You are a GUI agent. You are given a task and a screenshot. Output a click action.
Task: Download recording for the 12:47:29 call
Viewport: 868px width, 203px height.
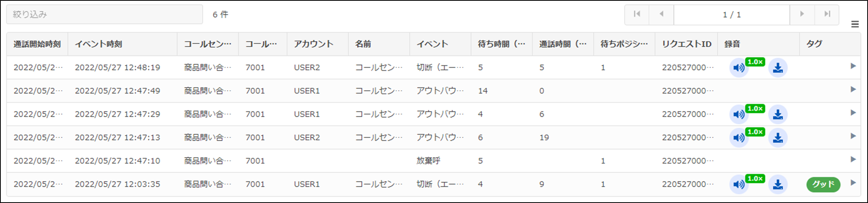pyautogui.click(x=778, y=114)
